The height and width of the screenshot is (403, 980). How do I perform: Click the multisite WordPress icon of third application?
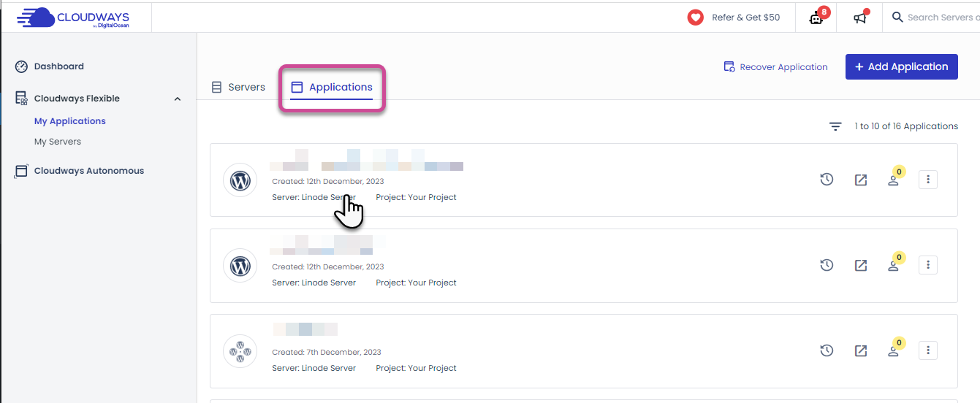pos(240,351)
